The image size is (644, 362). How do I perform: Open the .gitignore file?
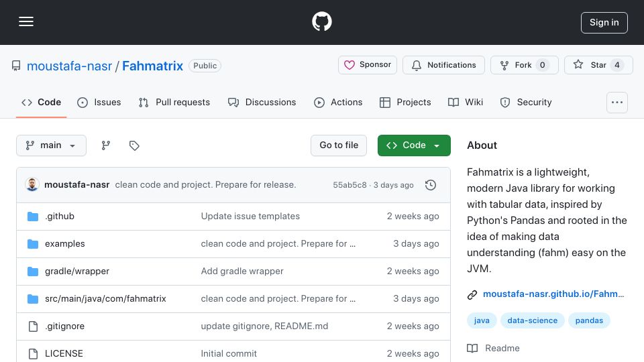pyautogui.click(x=64, y=326)
